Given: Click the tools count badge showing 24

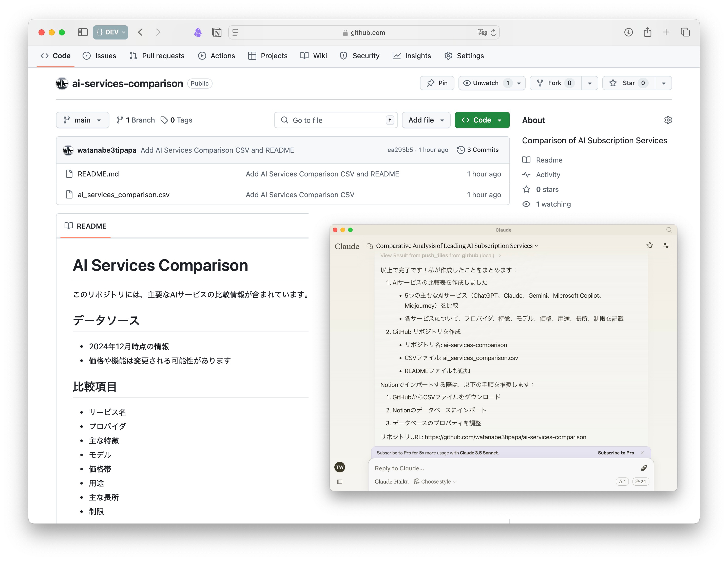Looking at the screenshot, I should (x=640, y=482).
